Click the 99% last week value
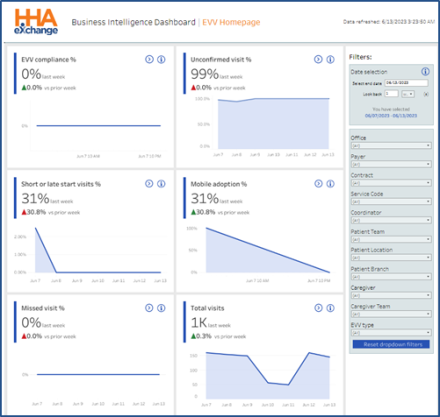The image size is (440, 417). click(216, 74)
